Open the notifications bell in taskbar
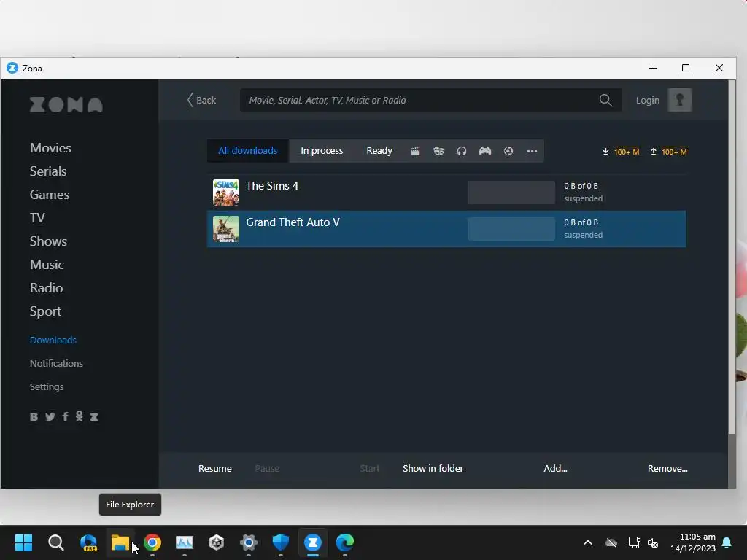Image resolution: width=747 pixels, height=560 pixels. pyautogui.click(x=727, y=542)
